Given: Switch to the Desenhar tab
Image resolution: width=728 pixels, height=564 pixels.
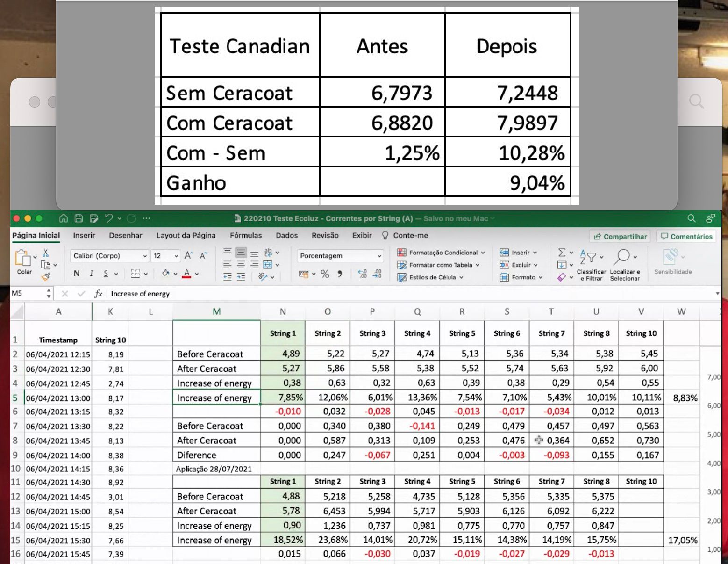Looking at the screenshot, I should pos(126,235).
